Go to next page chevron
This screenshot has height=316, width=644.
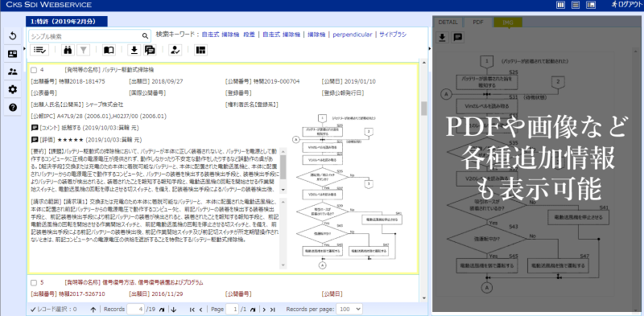coord(264,310)
